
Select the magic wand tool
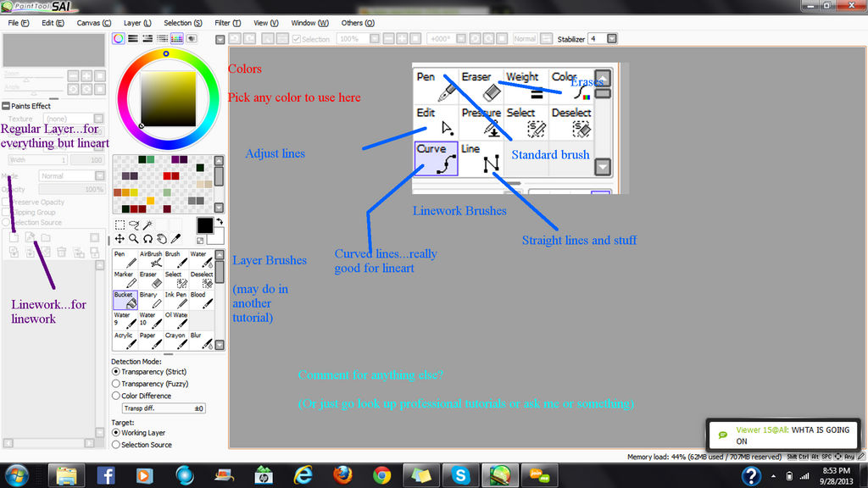(147, 225)
